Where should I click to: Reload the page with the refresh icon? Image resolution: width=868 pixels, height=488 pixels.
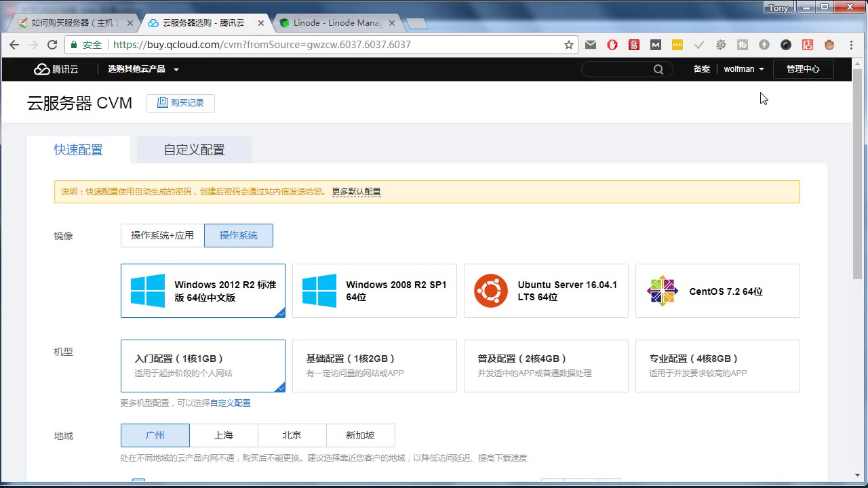coord(52,45)
